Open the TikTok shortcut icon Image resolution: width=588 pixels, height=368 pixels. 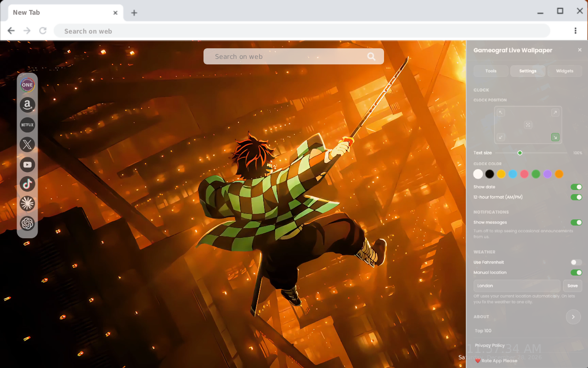[x=28, y=184]
